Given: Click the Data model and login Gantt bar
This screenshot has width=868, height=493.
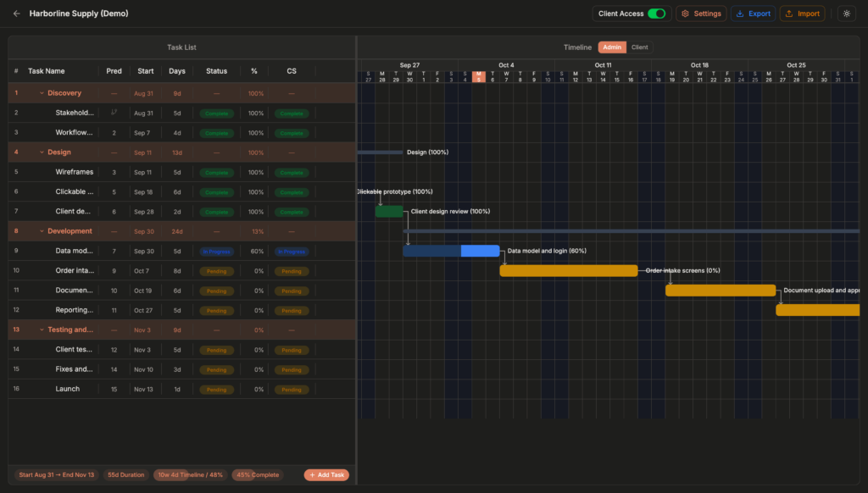Looking at the screenshot, I should [451, 251].
